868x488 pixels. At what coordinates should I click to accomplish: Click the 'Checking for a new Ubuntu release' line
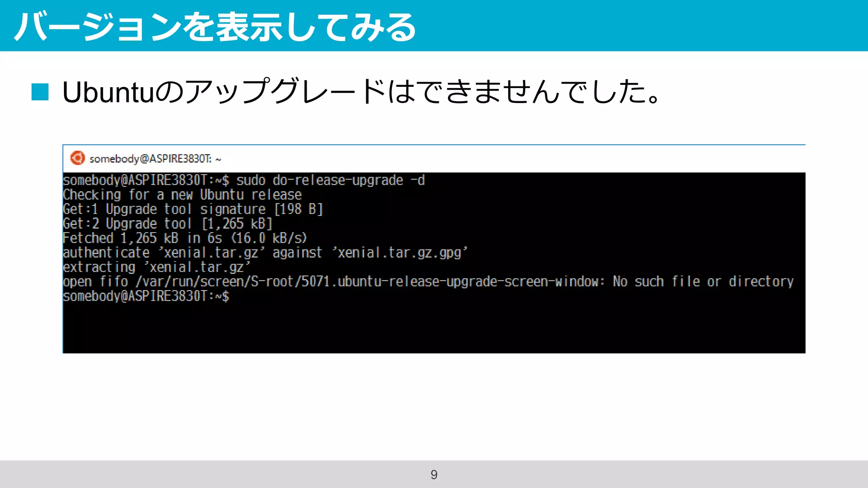[182, 195]
